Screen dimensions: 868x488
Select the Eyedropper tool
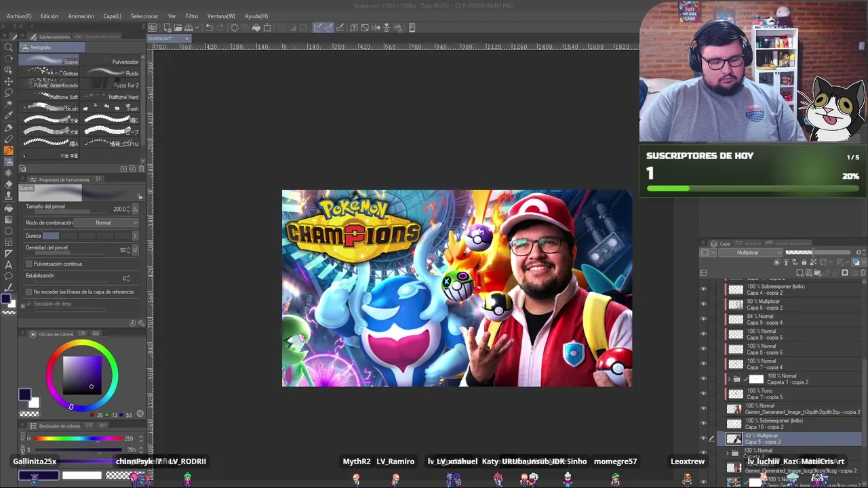click(9, 116)
